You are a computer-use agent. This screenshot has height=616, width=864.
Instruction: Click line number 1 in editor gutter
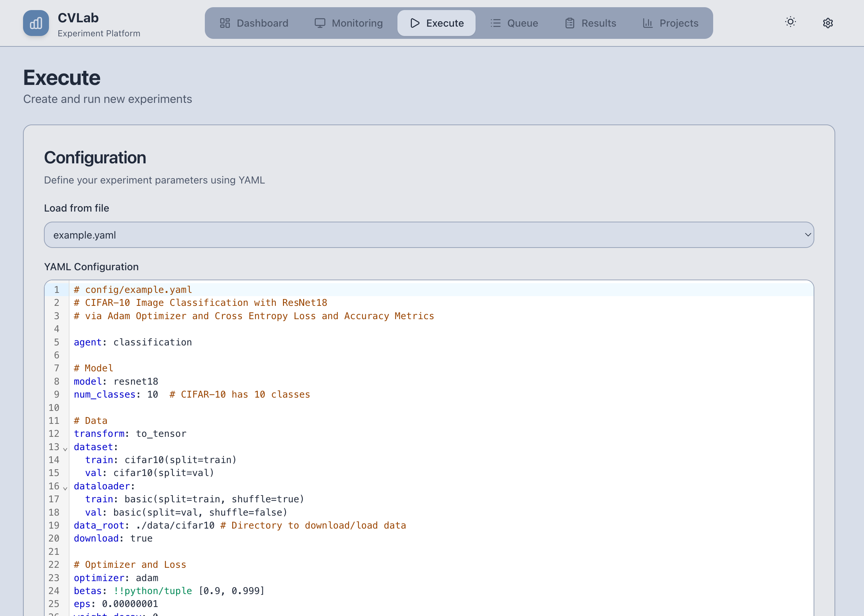coord(57,290)
